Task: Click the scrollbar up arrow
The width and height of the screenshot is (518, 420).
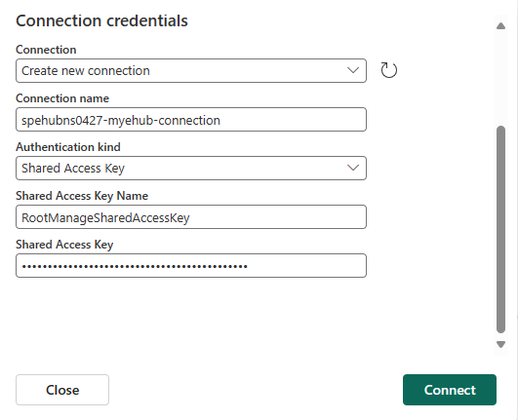Action: (500, 26)
